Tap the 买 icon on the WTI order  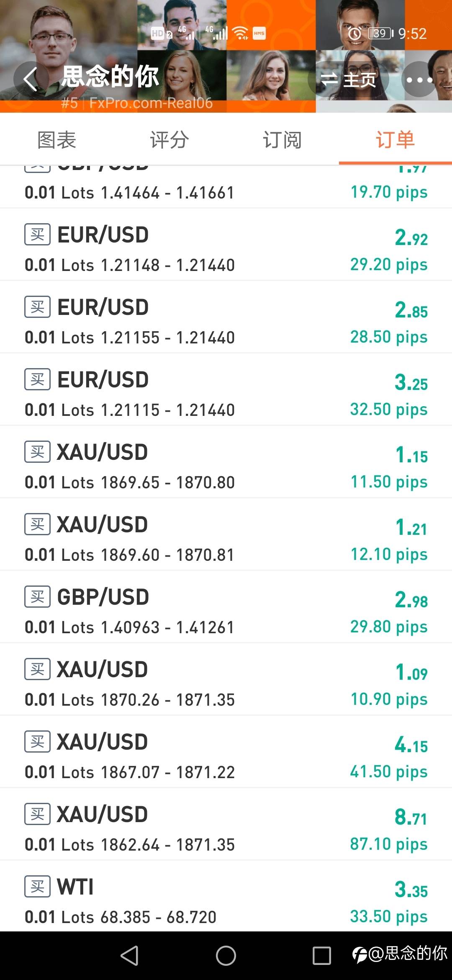point(37,886)
